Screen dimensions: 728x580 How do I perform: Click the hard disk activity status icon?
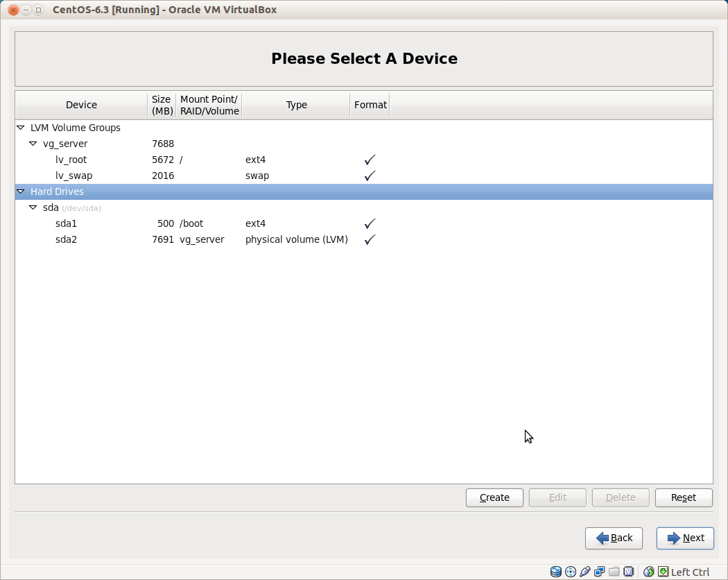pyautogui.click(x=556, y=572)
